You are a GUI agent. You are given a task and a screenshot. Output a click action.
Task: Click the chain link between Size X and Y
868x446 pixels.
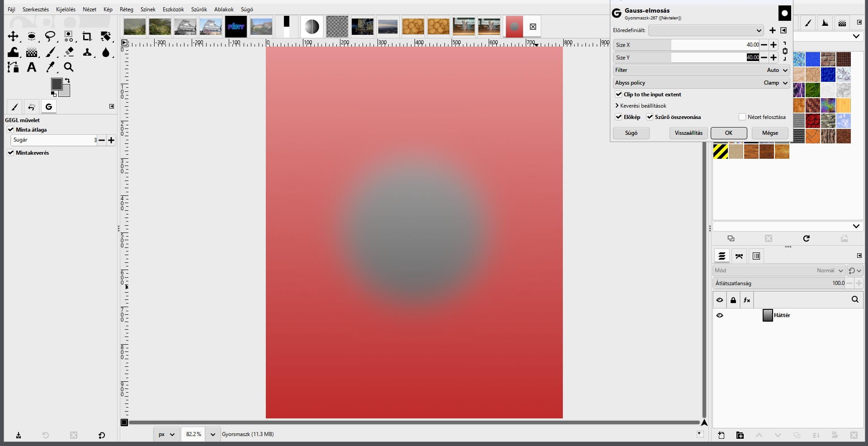[x=785, y=51]
